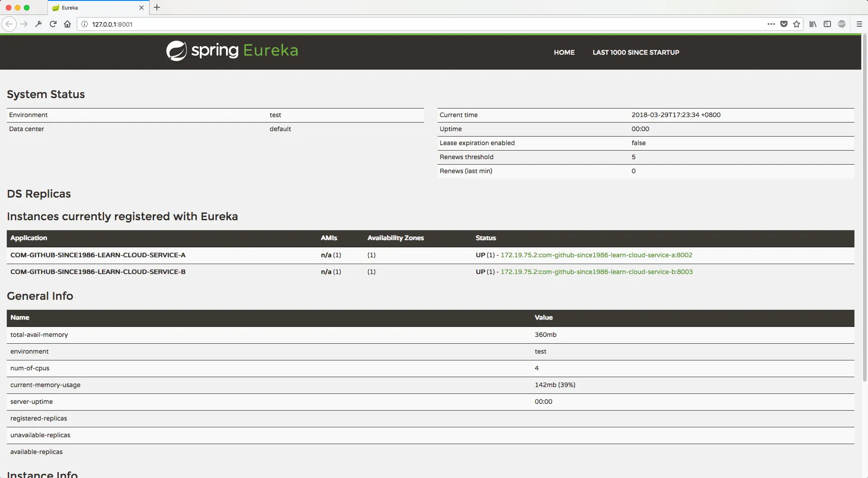Click the Adblock Plus extension icon
The image size is (868, 478).
(x=842, y=24)
